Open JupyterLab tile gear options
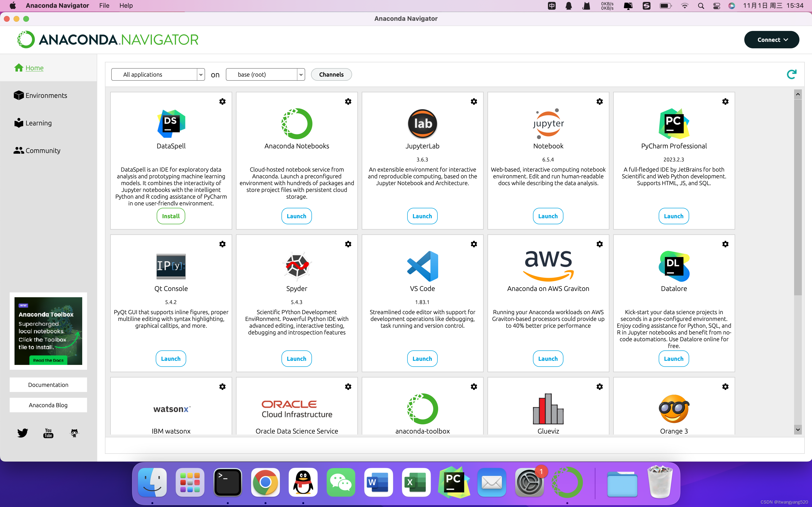This screenshot has width=812, height=507. (x=474, y=101)
